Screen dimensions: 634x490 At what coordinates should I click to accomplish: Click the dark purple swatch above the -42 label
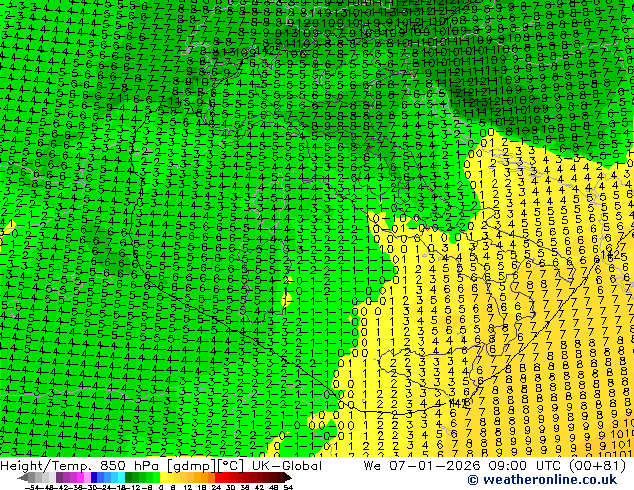[x=59, y=477]
